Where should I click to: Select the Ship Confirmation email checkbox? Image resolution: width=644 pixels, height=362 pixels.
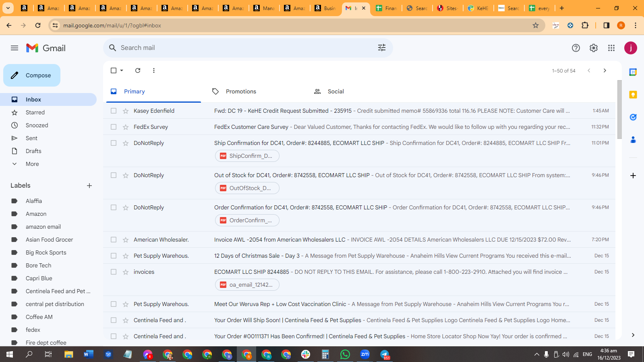pos(114,143)
